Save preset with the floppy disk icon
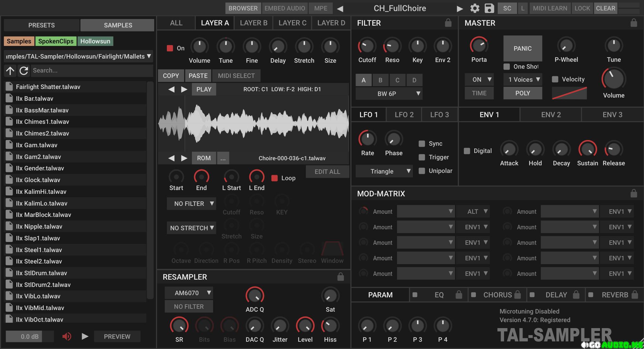This screenshot has height=349, width=644. click(489, 8)
